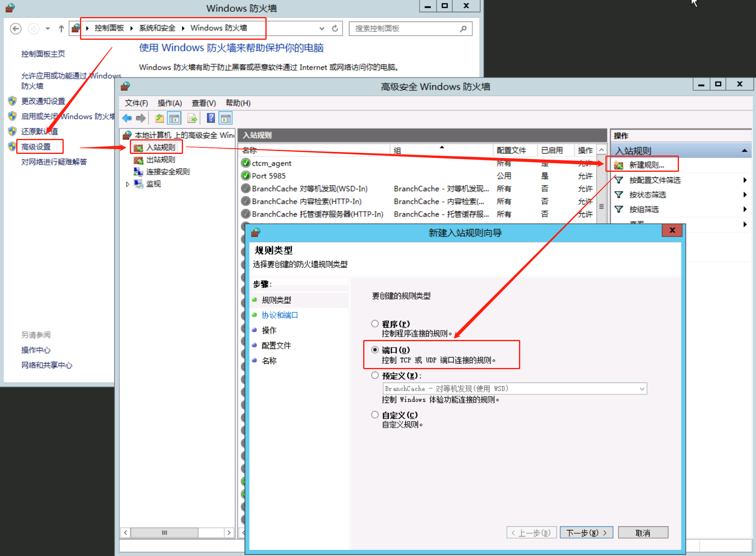Click the refresh icon in address bar
The image size is (756, 556).
tap(335, 28)
